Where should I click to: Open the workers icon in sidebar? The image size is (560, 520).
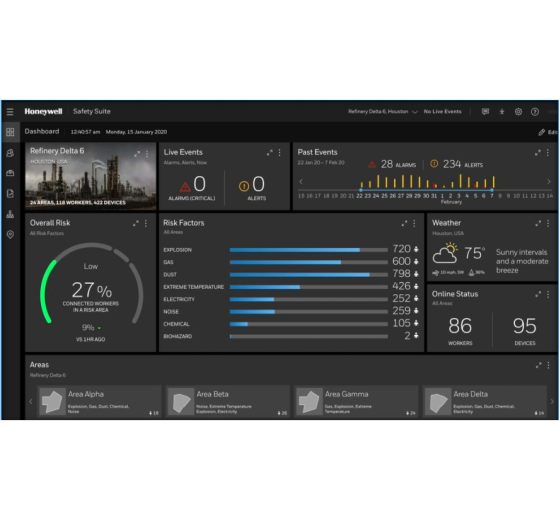click(x=10, y=153)
